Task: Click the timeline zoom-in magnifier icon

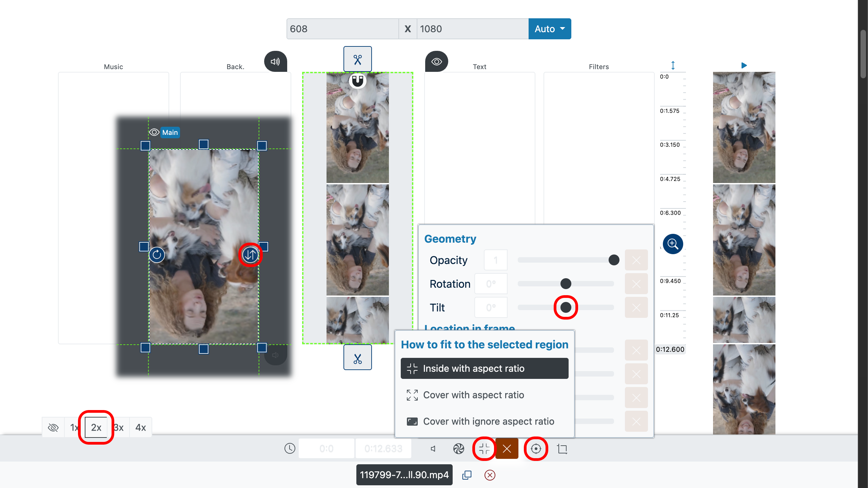Action: pyautogui.click(x=673, y=244)
